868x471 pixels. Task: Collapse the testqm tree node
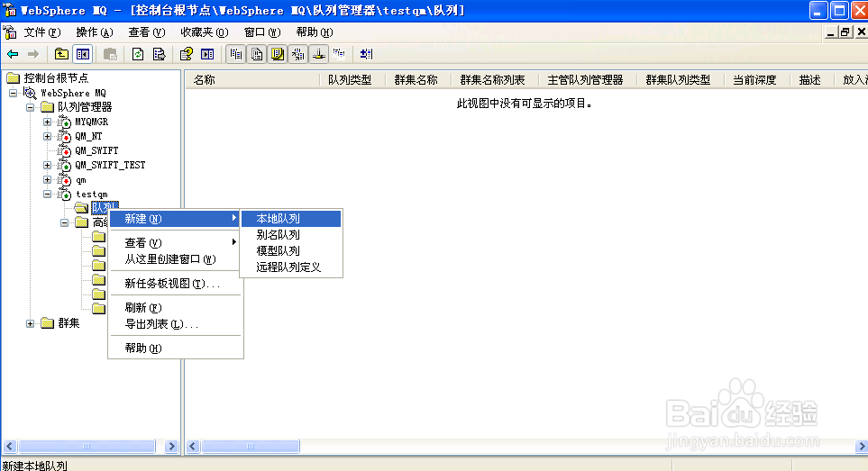tap(47, 194)
